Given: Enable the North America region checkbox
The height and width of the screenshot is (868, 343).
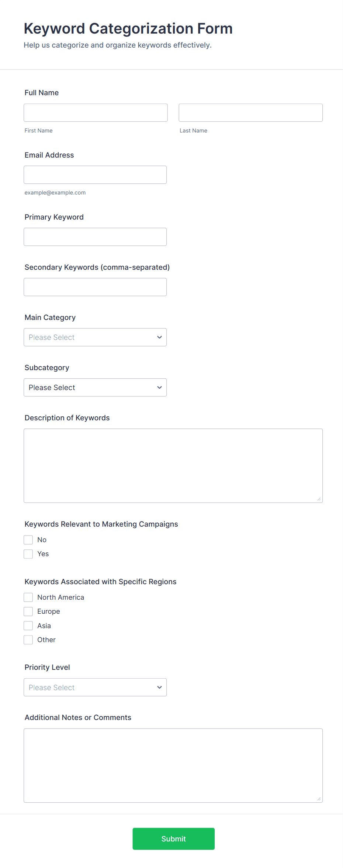Looking at the screenshot, I should click(x=28, y=597).
